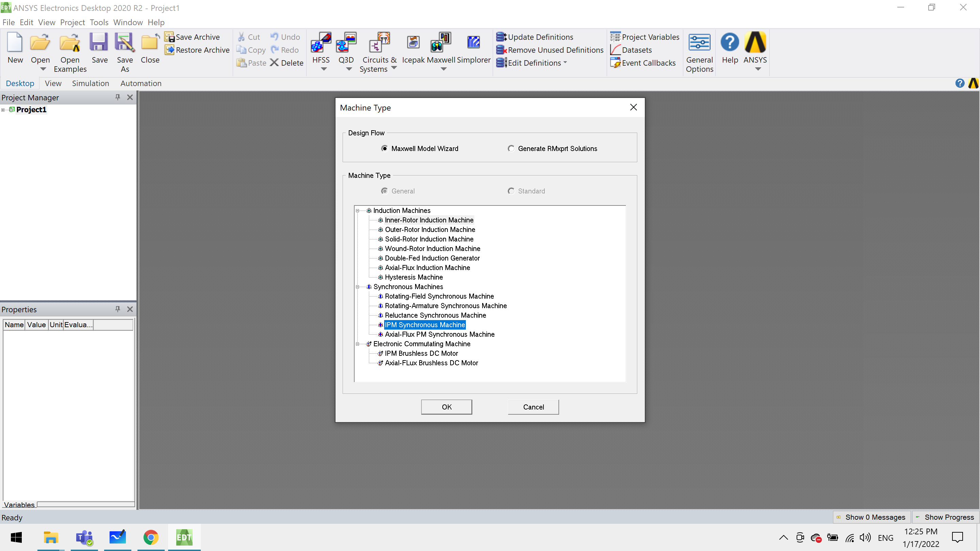Click OK in Machine Type dialog
This screenshot has width=980, height=551.
pos(447,407)
